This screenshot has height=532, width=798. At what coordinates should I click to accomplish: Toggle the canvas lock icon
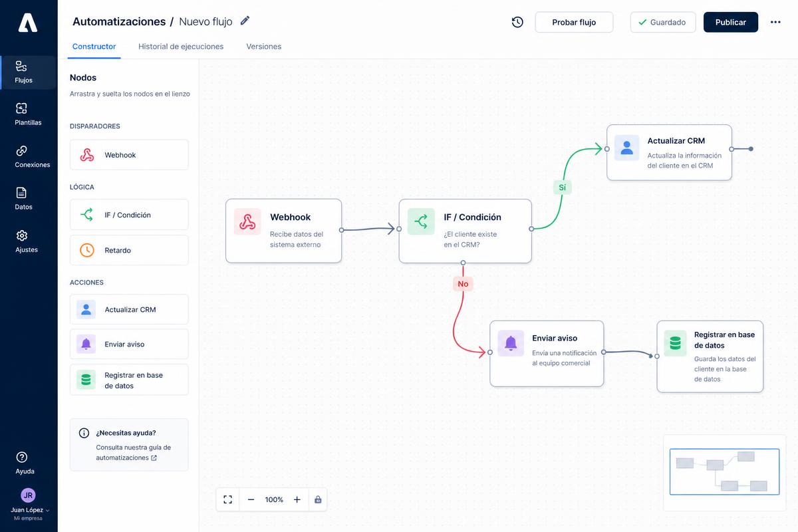[x=318, y=499]
